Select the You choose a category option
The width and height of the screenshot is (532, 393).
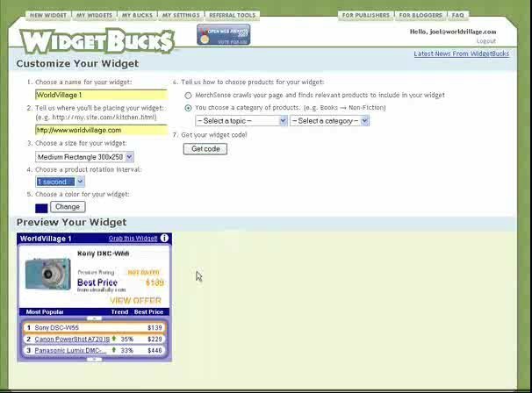click(x=188, y=108)
